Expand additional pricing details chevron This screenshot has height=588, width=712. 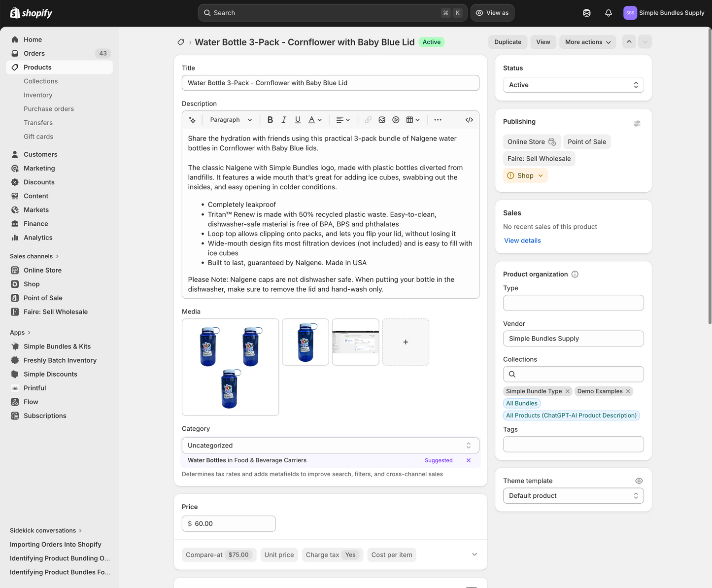pos(475,554)
